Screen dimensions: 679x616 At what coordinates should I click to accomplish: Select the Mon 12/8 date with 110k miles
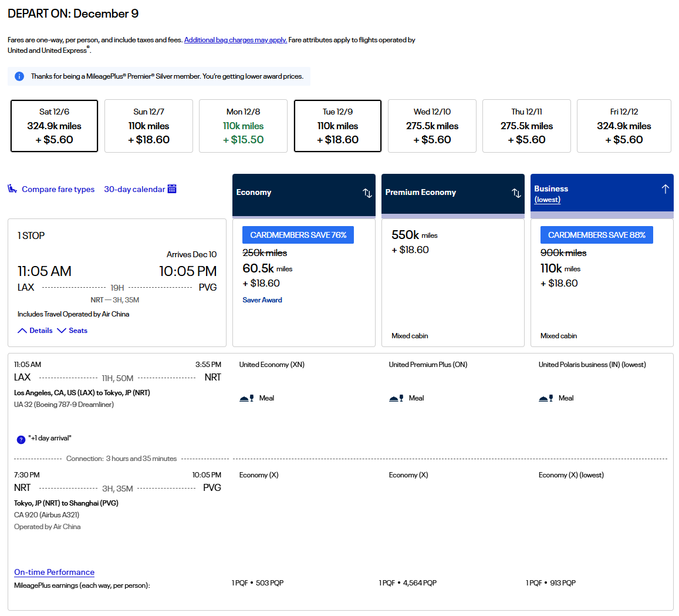[243, 126]
